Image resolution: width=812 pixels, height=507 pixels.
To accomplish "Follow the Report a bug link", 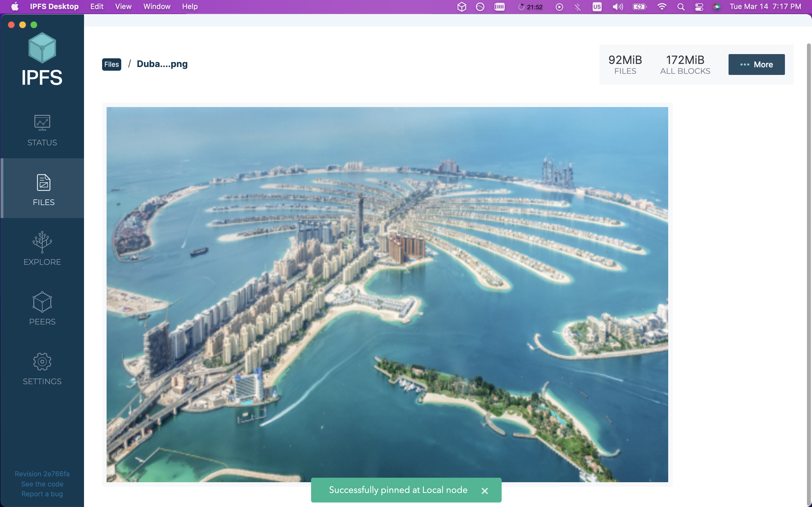I will click(x=42, y=494).
